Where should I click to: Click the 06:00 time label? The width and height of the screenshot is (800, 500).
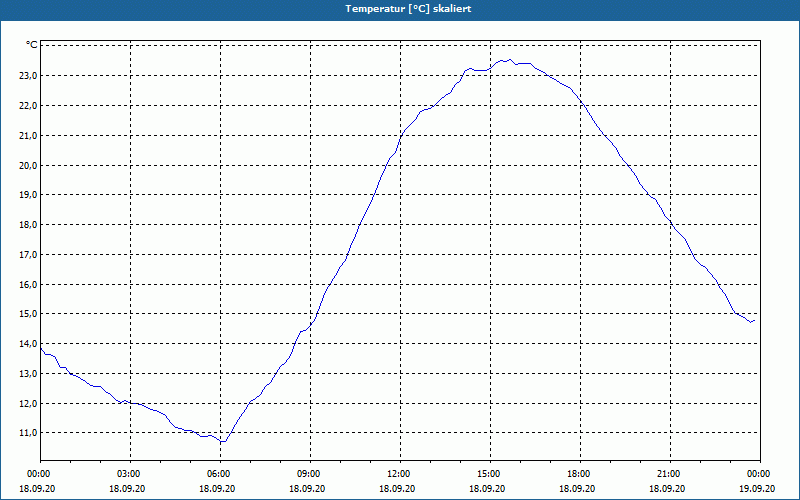(x=217, y=474)
